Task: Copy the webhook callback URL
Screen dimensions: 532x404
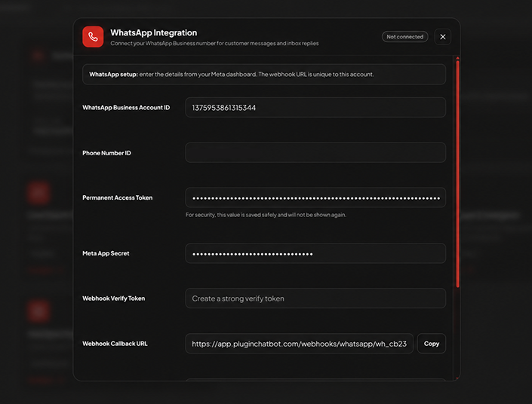Action: 431,344
